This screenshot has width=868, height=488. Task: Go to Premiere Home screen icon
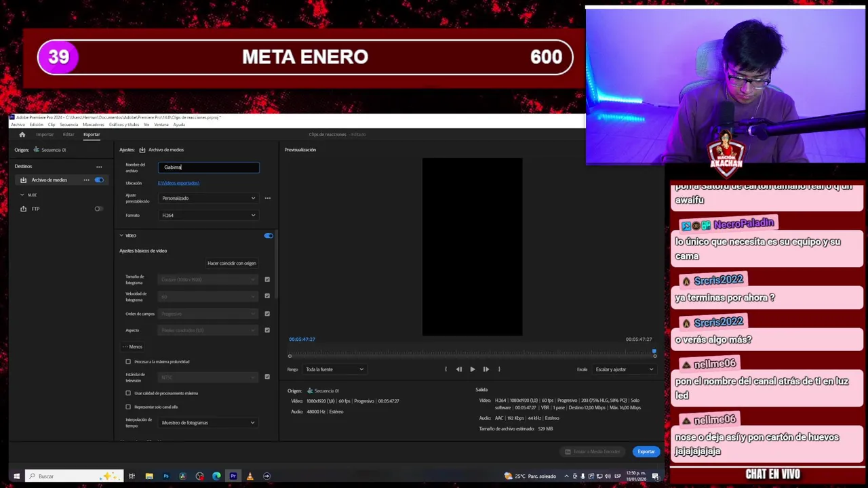coord(22,134)
